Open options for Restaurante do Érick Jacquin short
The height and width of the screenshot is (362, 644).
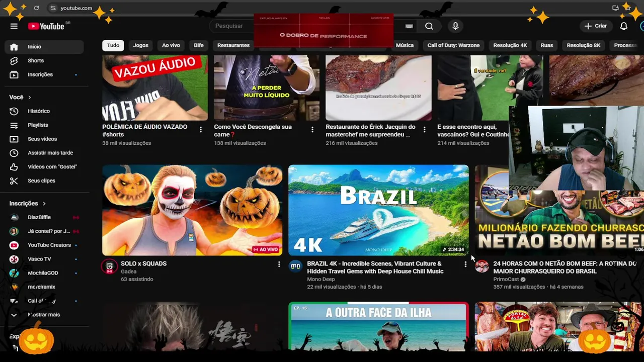click(x=424, y=130)
